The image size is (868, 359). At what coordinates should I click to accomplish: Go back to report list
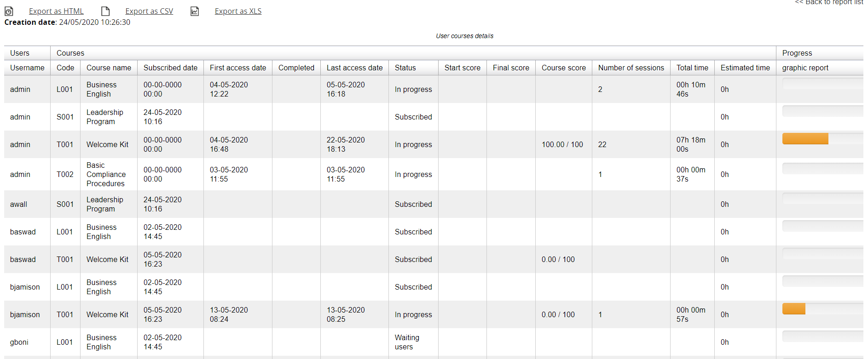(829, 2)
